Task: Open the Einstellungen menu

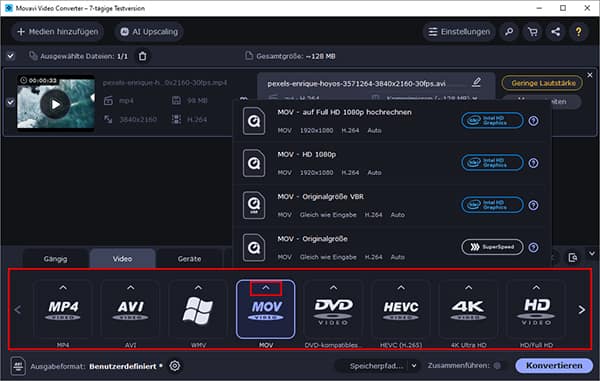Action: coord(459,32)
